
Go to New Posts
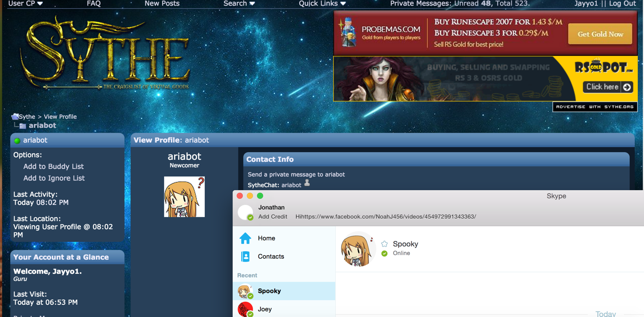coord(162,4)
